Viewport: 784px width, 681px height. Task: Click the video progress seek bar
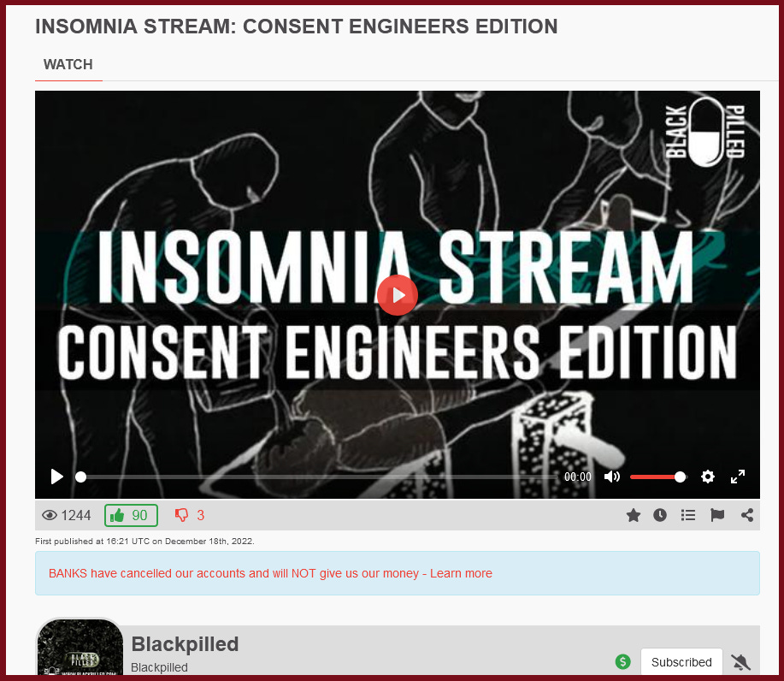pos(317,477)
